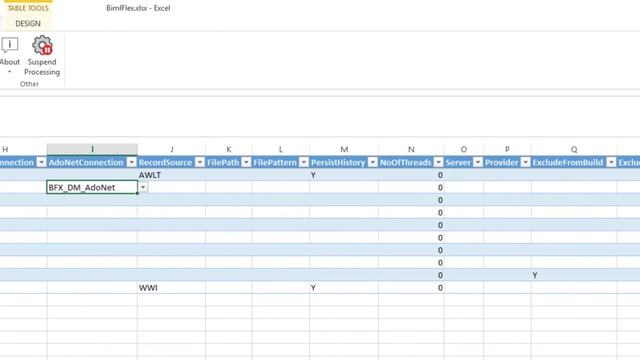Open Provider column filter dropdown
The image size is (640, 360).
pyautogui.click(x=526, y=162)
